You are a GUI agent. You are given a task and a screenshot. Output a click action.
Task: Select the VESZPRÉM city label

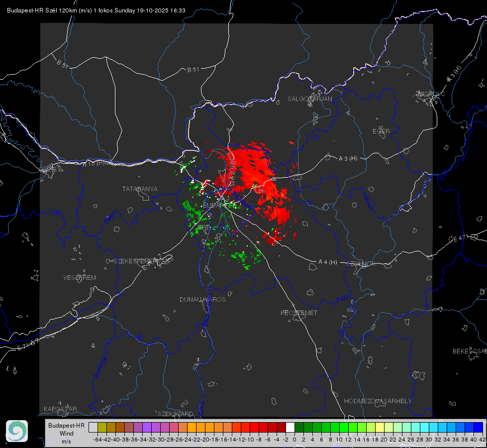pyautogui.click(x=80, y=277)
